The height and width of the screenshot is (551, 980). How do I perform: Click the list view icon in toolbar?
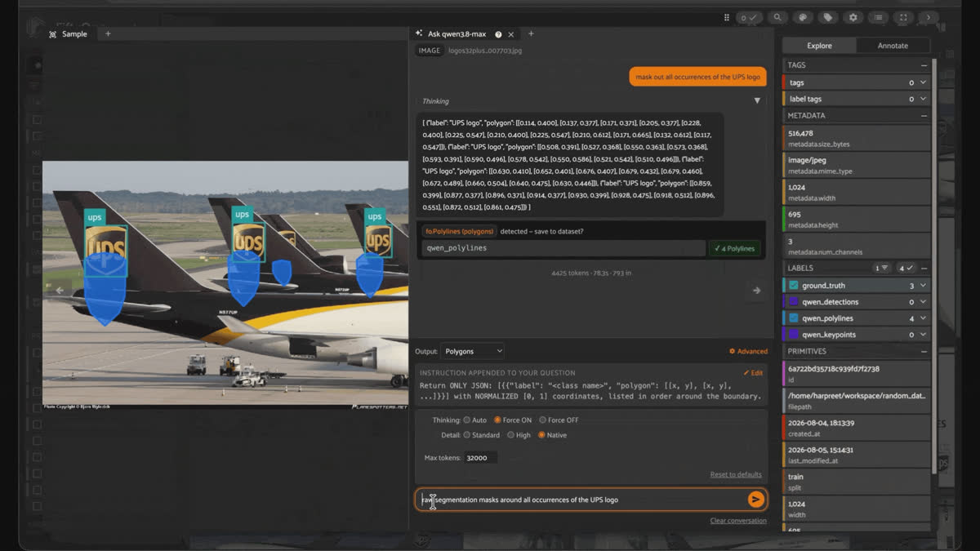click(x=878, y=17)
